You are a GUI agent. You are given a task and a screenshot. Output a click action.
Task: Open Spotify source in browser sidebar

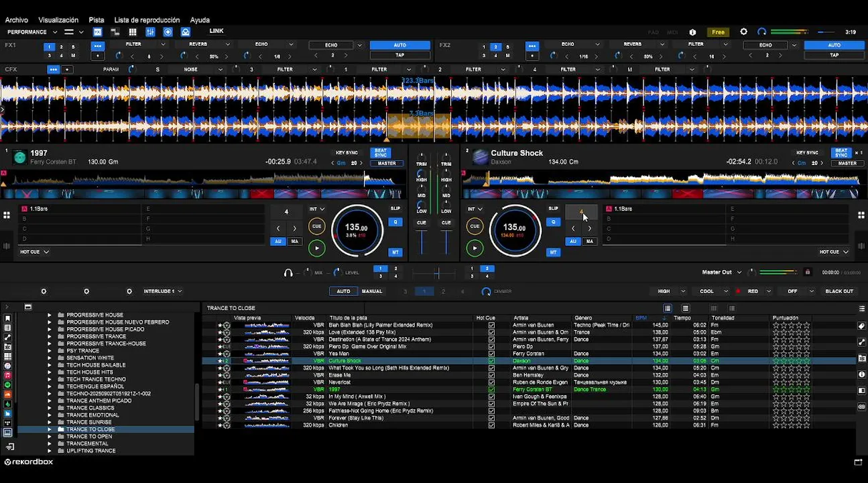pos(7,384)
